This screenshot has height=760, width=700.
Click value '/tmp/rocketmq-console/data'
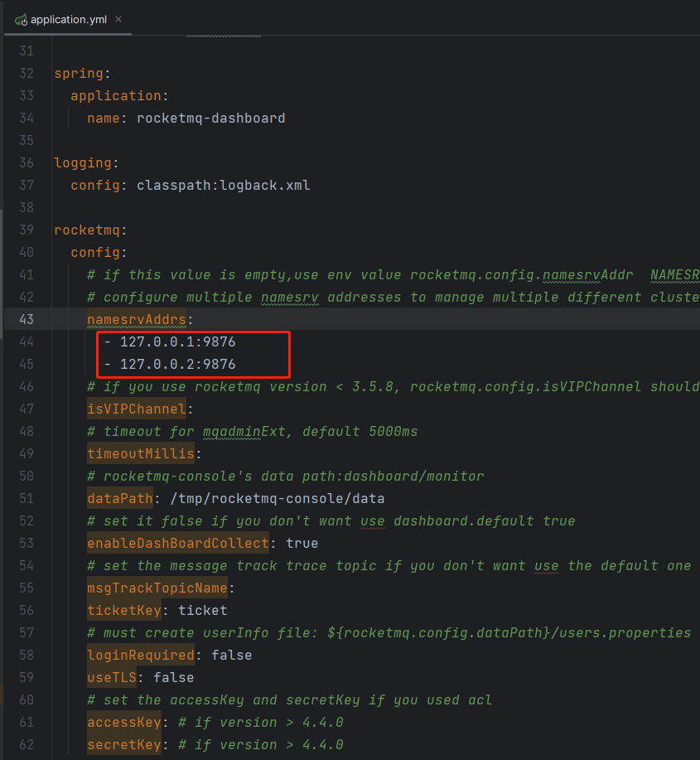click(x=277, y=499)
